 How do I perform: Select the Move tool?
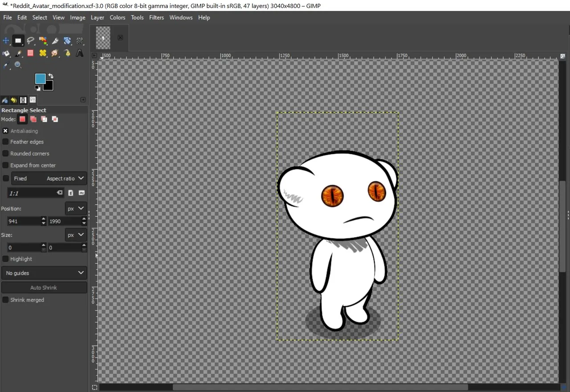[x=6, y=41]
